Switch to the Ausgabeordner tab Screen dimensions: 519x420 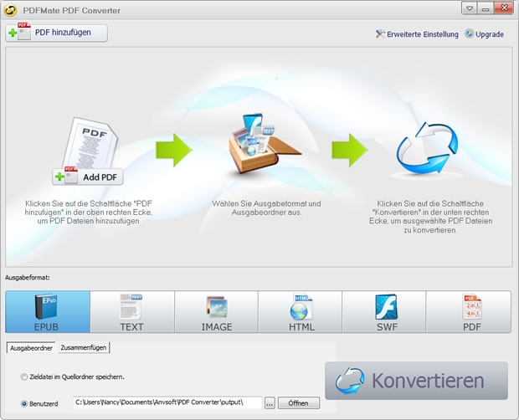click(x=31, y=347)
